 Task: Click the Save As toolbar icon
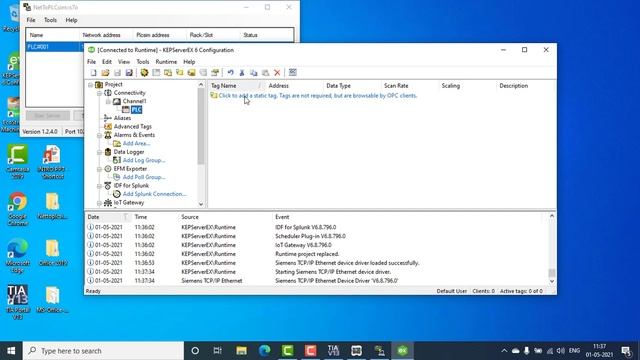[129, 73]
